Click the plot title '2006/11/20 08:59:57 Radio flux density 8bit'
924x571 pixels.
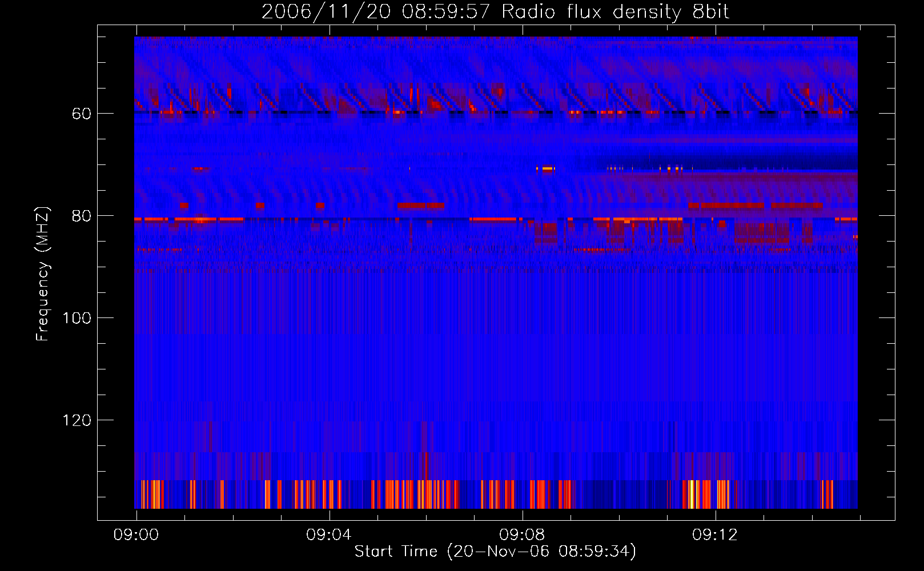(x=495, y=12)
